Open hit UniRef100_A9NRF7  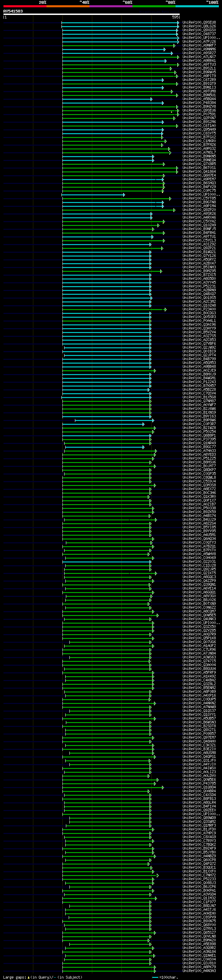(x=199, y=45)
